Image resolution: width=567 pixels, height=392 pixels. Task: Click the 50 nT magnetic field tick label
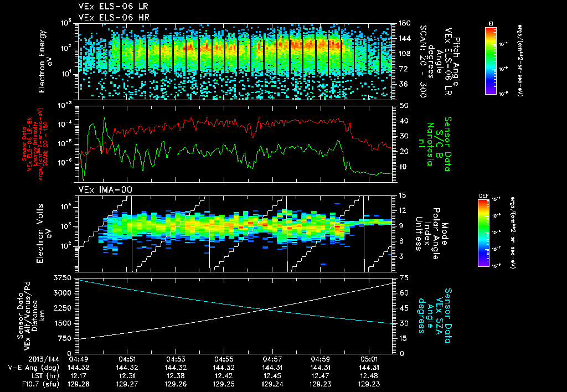[403, 106]
